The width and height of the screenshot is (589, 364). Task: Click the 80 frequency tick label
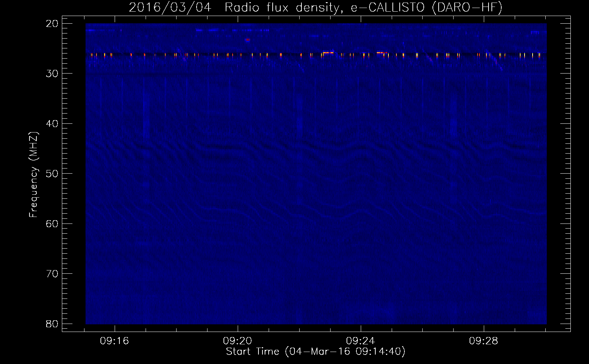52,324
